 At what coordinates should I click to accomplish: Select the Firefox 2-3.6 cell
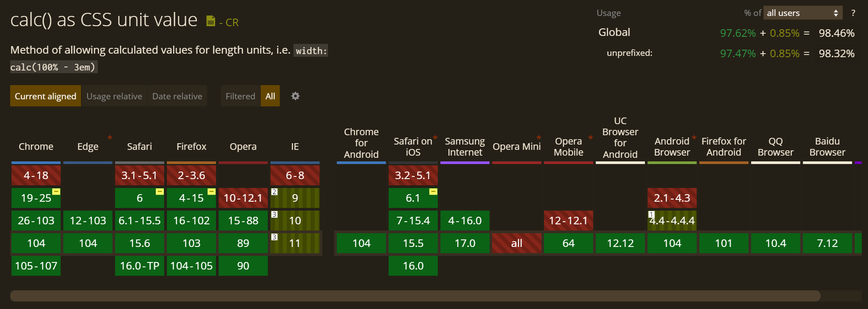coord(191,175)
